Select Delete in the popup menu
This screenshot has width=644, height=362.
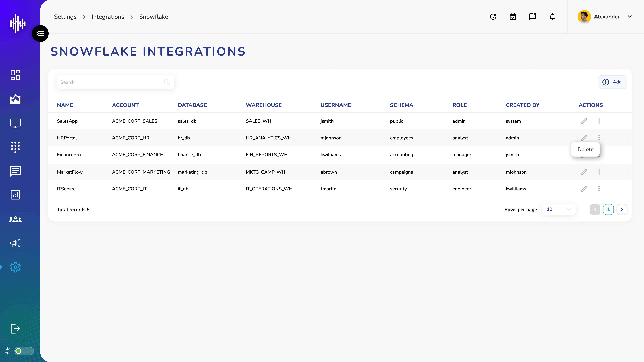click(x=586, y=149)
